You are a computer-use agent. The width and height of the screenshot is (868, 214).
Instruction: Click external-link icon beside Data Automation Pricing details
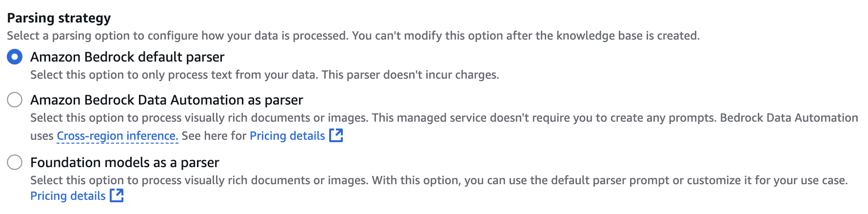point(336,135)
